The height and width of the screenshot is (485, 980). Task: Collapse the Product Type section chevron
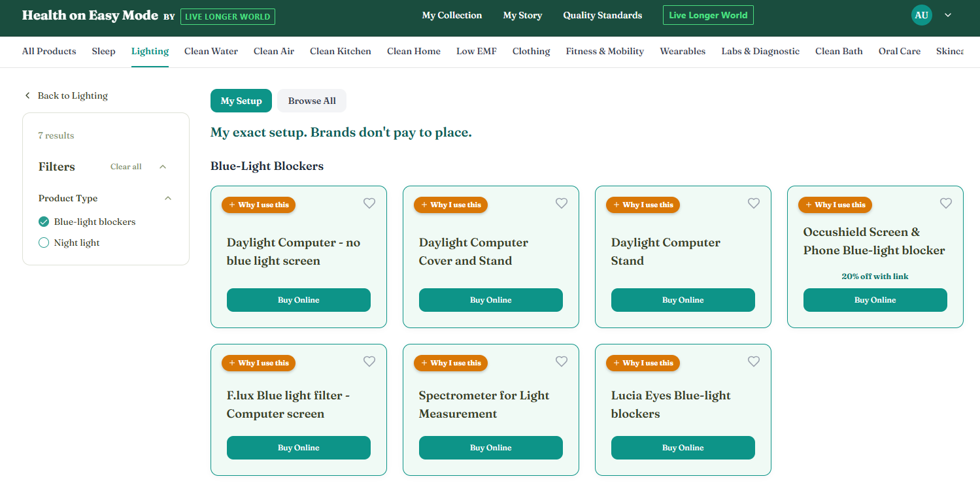coord(168,198)
